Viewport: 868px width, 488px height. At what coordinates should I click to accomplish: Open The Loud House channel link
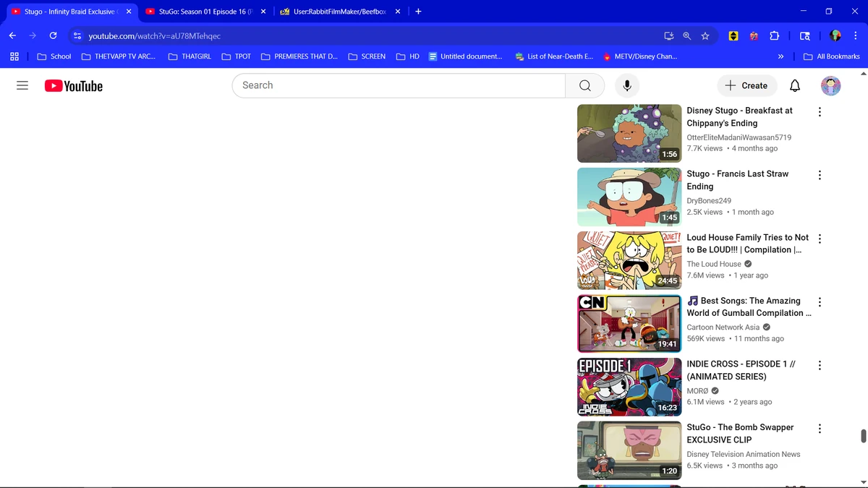point(715,264)
